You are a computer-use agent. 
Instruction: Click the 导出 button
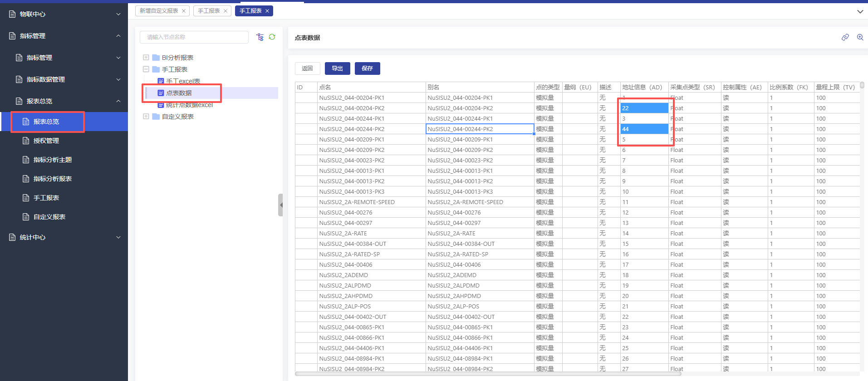click(338, 68)
